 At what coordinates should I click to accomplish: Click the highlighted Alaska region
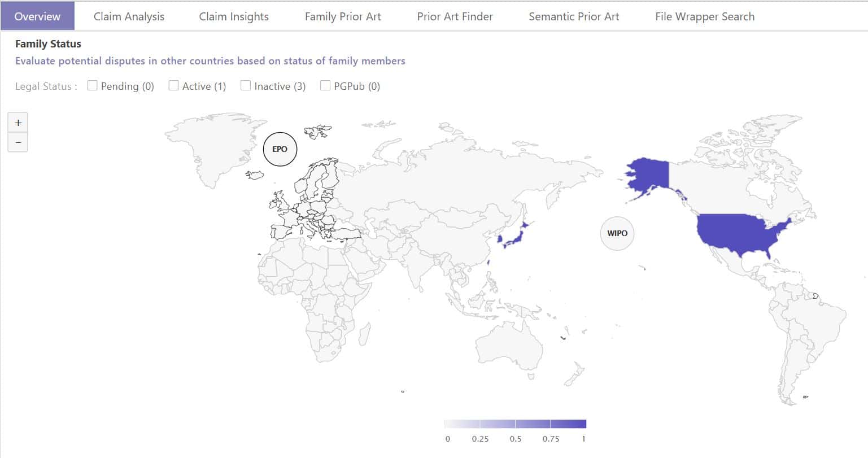click(647, 176)
